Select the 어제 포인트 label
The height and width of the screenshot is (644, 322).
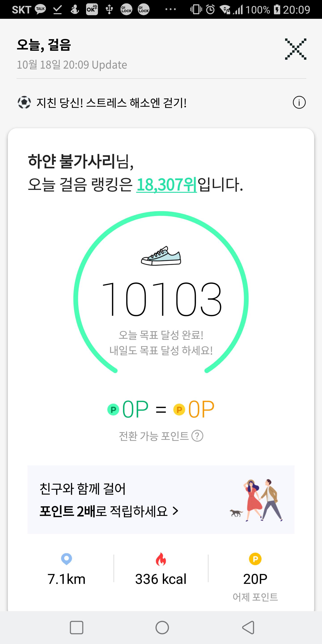[x=255, y=597]
